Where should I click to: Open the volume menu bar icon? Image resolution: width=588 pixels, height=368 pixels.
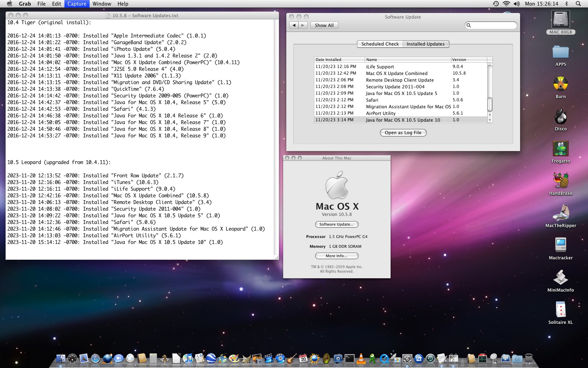517,4
